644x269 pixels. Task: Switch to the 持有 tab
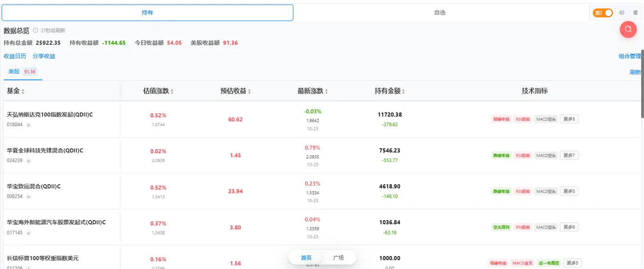[x=147, y=13]
